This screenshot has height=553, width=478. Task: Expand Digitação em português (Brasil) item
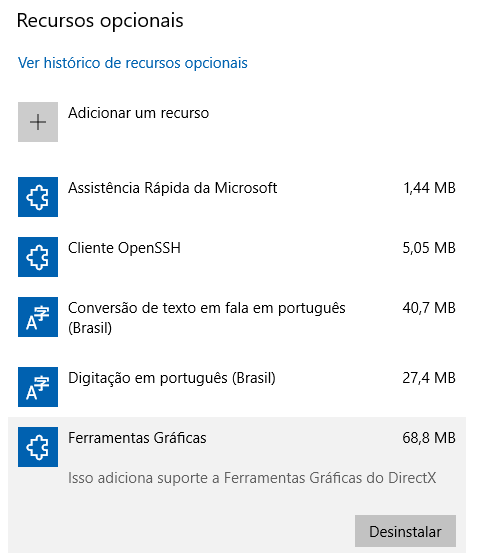coord(237,387)
